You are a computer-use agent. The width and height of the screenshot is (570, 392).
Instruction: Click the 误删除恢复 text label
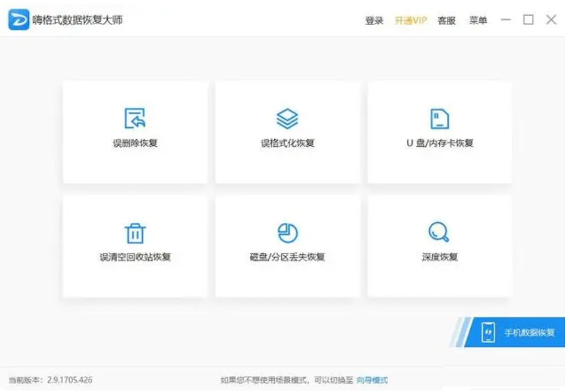135,143
